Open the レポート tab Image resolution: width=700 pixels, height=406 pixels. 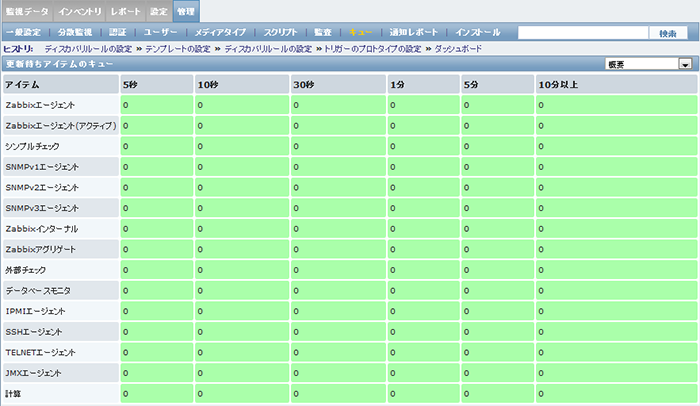[x=126, y=11]
